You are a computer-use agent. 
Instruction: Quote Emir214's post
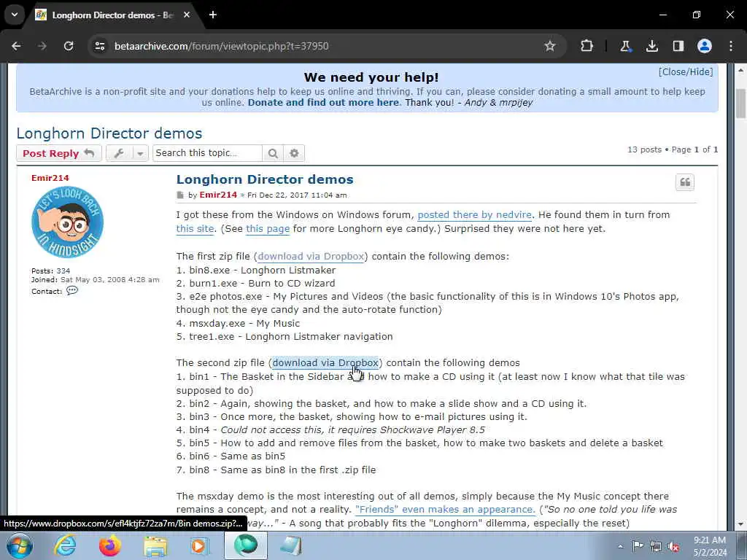(685, 182)
